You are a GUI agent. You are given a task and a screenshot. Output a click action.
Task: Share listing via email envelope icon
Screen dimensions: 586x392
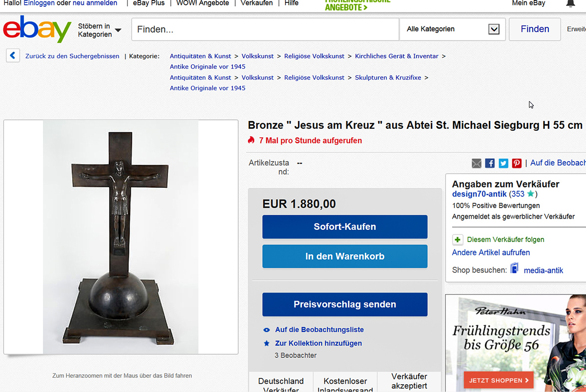tap(477, 163)
